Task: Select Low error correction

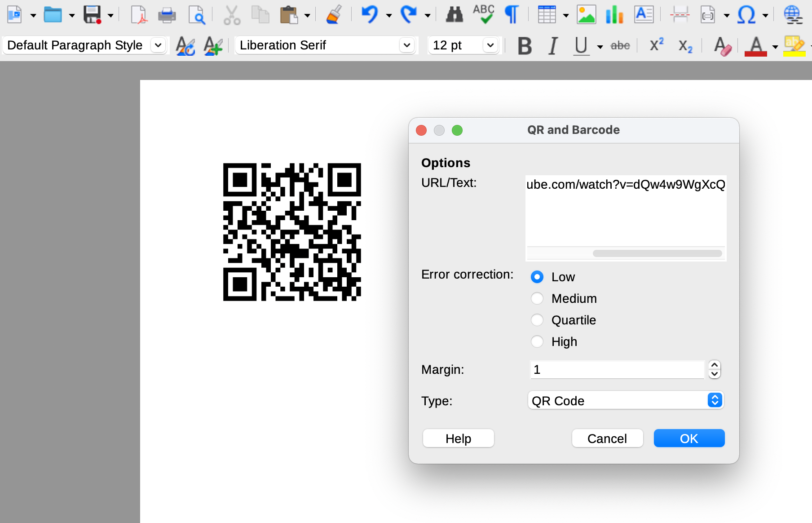Action: pos(537,277)
